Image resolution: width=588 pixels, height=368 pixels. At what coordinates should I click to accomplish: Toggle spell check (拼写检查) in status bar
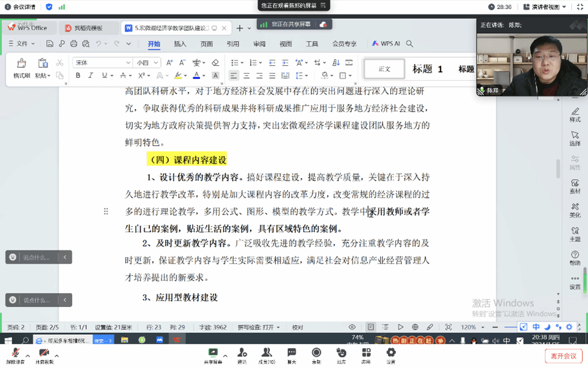[258, 327]
